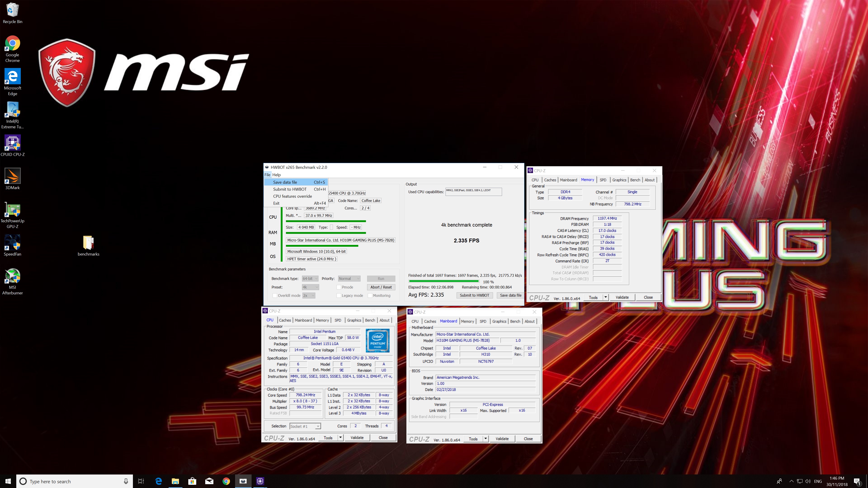Choose Save data file menu entry
This screenshot has height=488, width=868.
coord(295,182)
